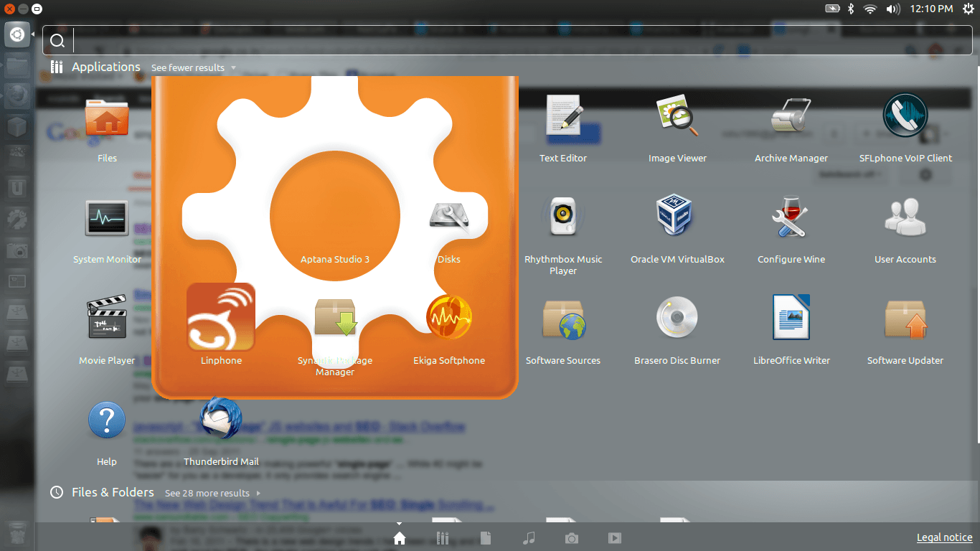Click the Dash search field
The image size is (980, 551).
coord(508,41)
